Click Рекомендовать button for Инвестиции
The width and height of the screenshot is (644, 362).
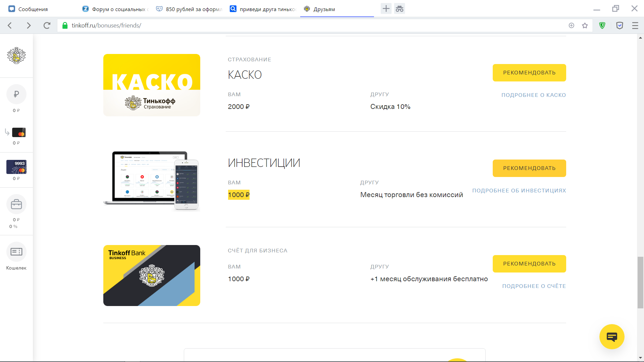click(529, 168)
